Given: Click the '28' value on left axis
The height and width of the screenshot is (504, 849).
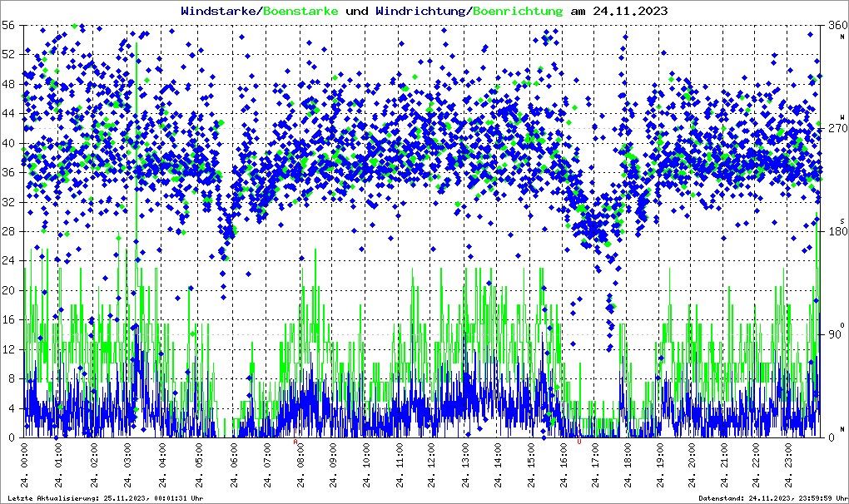Looking at the screenshot, I should pyautogui.click(x=7, y=231).
